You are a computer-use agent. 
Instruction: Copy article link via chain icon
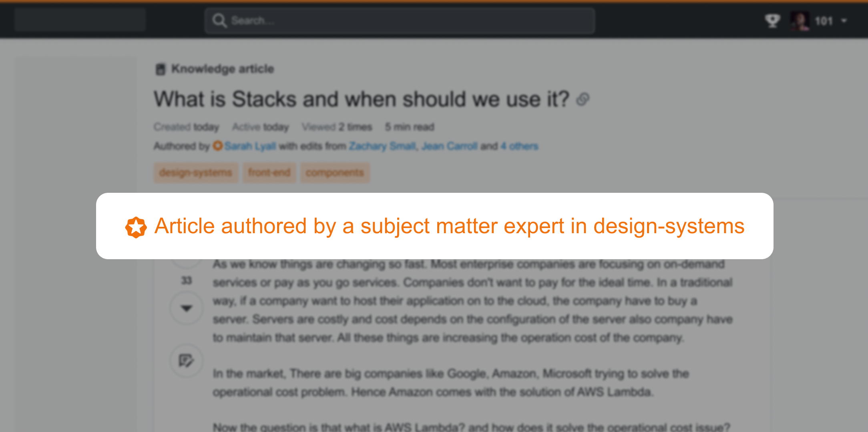583,99
